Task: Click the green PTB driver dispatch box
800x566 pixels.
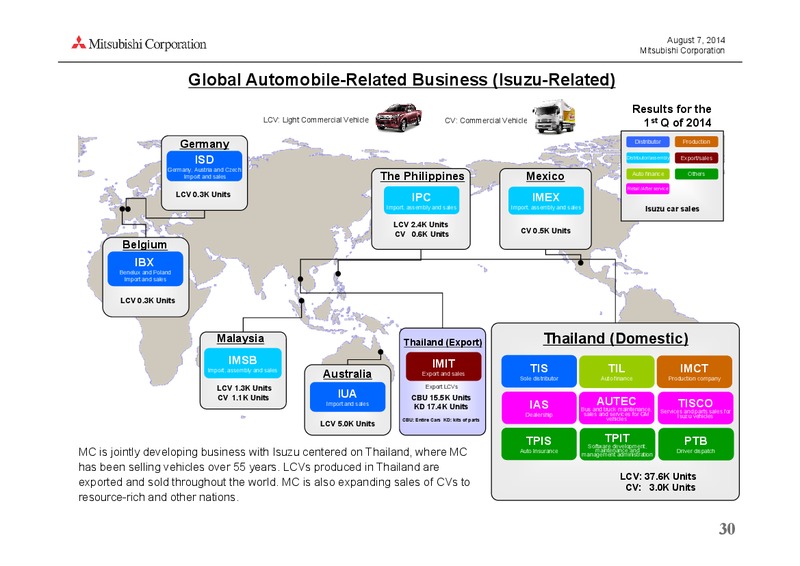Action: [695, 444]
